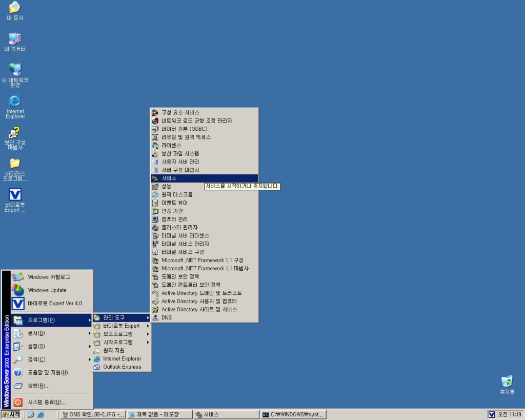The image size is (525, 420).
Task: Open Active Directory 도메인 및 트러스트
Action: 204,293
